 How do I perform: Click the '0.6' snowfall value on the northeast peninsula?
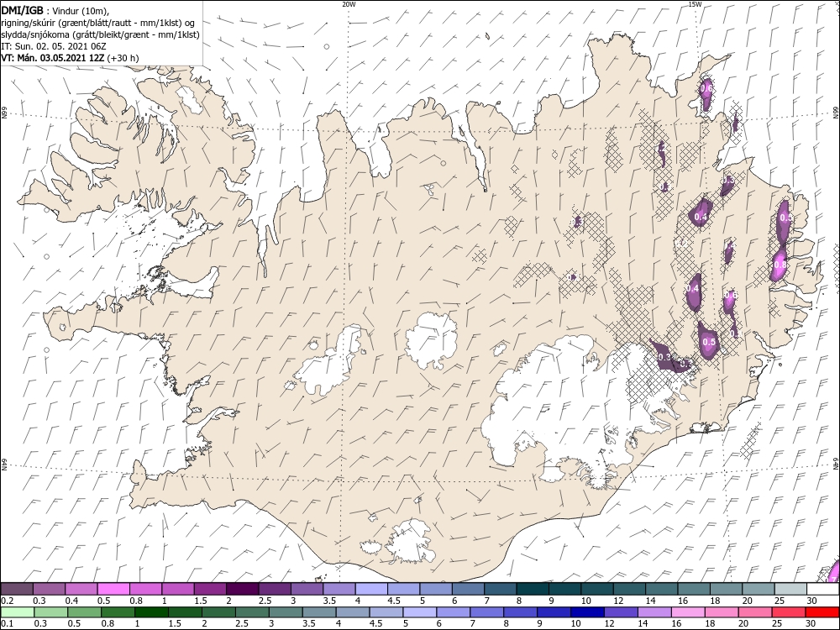tap(706, 89)
